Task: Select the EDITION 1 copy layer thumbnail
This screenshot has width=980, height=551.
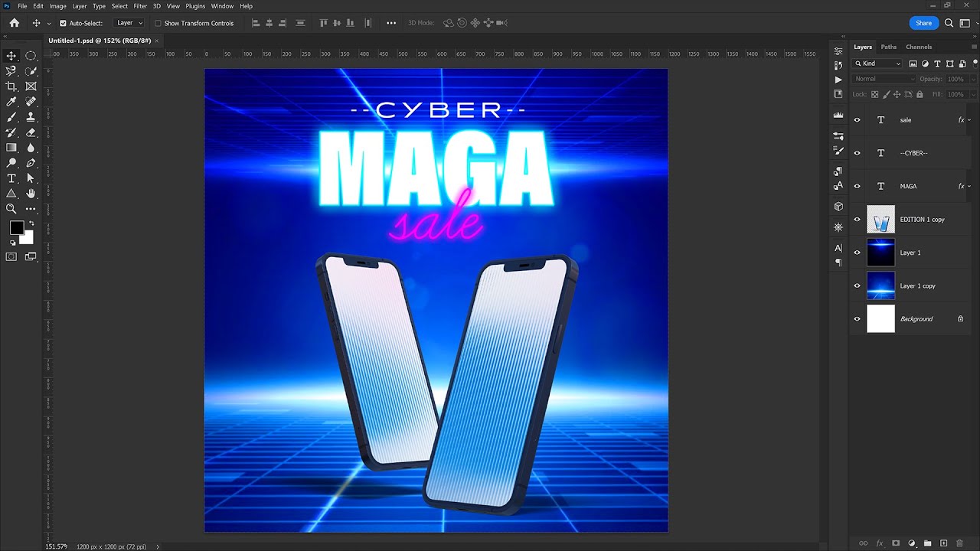Action: pos(880,220)
